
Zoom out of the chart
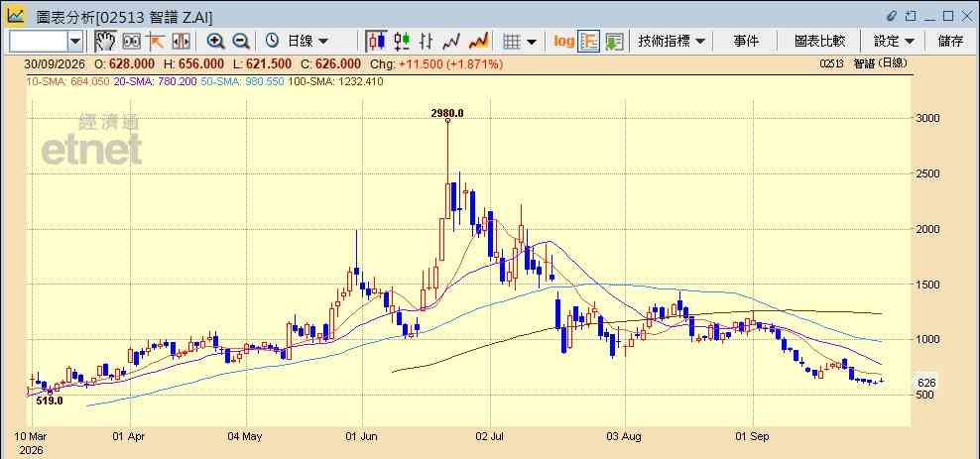[x=241, y=42]
